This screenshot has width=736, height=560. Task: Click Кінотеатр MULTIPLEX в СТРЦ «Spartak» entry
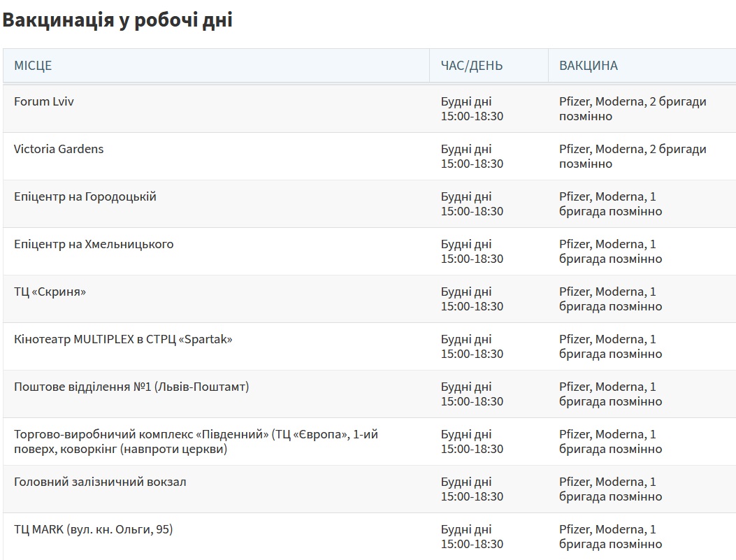123,339
